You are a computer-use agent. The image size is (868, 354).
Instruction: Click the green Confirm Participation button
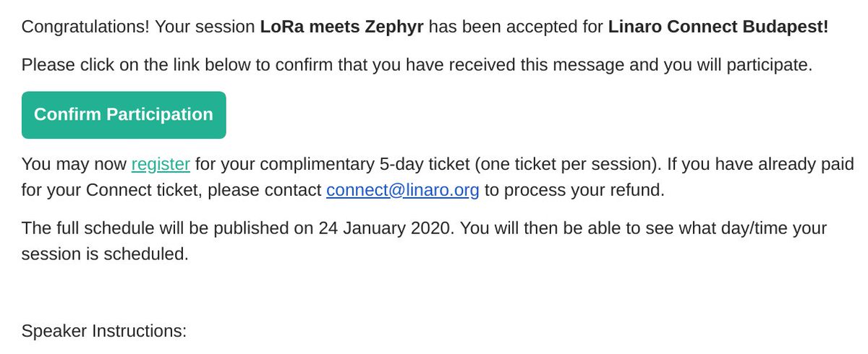point(124,115)
